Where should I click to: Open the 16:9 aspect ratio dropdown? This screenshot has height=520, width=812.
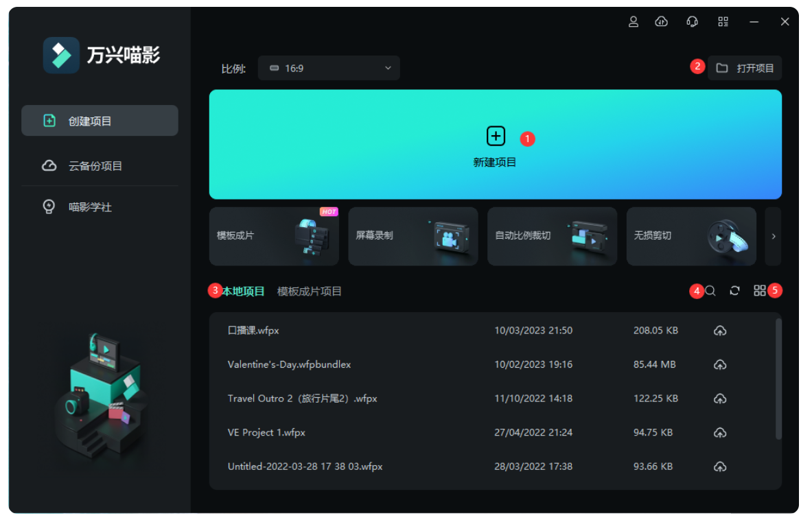point(328,68)
